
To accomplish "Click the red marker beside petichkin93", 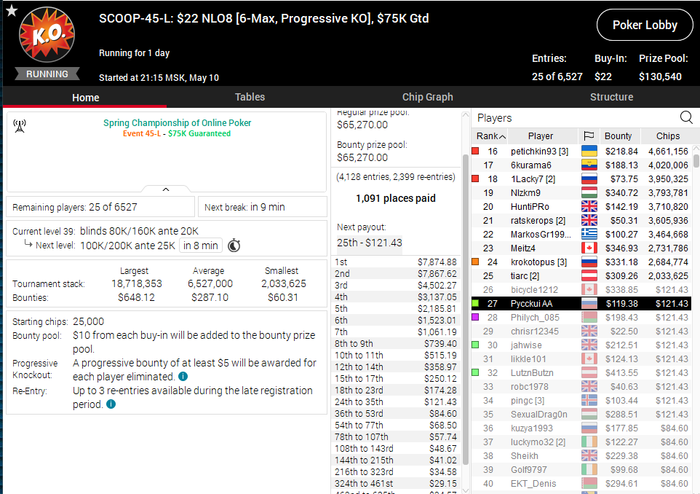I will coord(475,151).
